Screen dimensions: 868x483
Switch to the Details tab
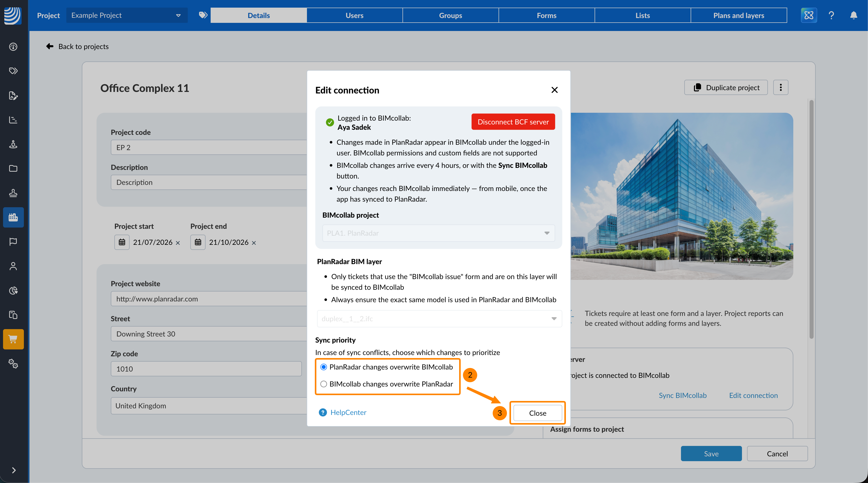(258, 15)
